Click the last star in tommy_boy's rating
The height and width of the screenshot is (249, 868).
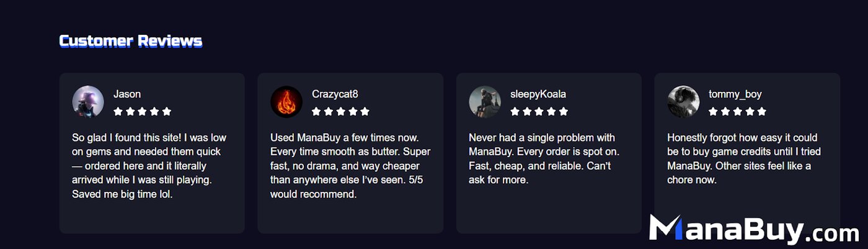click(761, 112)
